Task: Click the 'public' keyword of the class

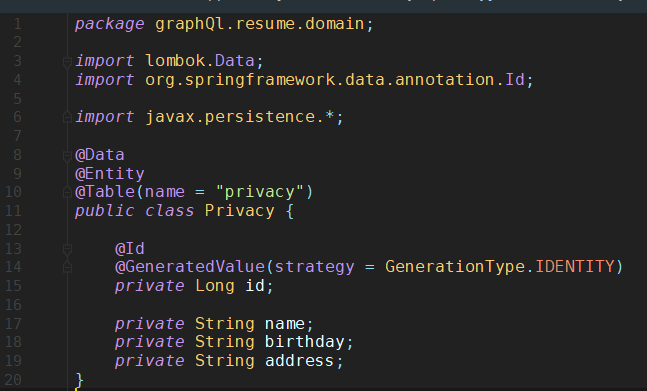Action: tap(105, 211)
